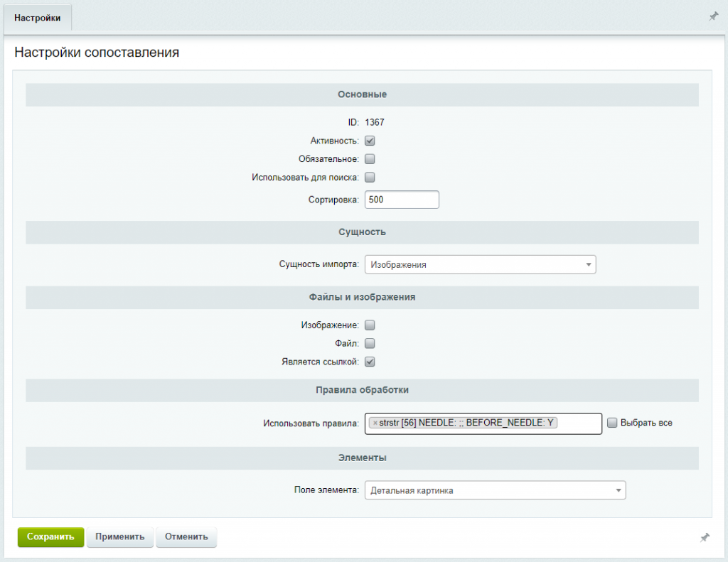728x562 pixels.
Task: Click the Файлы и изображения header
Action: [362, 297]
